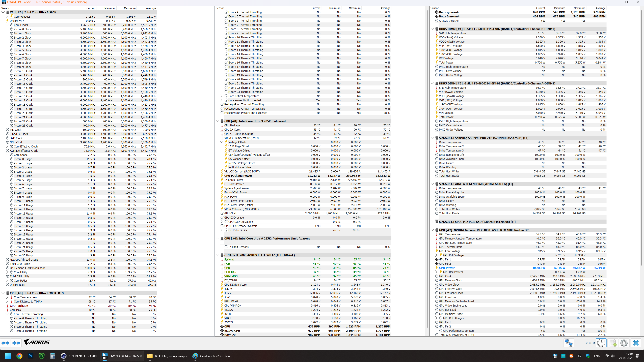This screenshot has height=362, width=644.
Task: Collapse the Voltage Offsets group
Action: point(222,142)
